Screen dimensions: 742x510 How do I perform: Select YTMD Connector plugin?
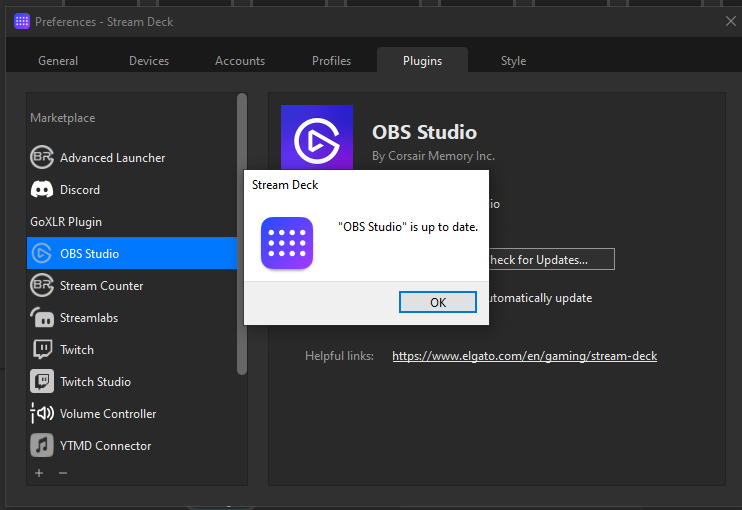pos(132,445)
